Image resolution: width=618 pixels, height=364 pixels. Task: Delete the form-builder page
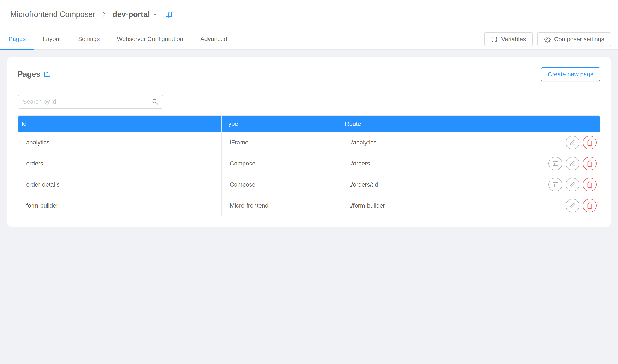pyautogui.click(x=589, y=206)
